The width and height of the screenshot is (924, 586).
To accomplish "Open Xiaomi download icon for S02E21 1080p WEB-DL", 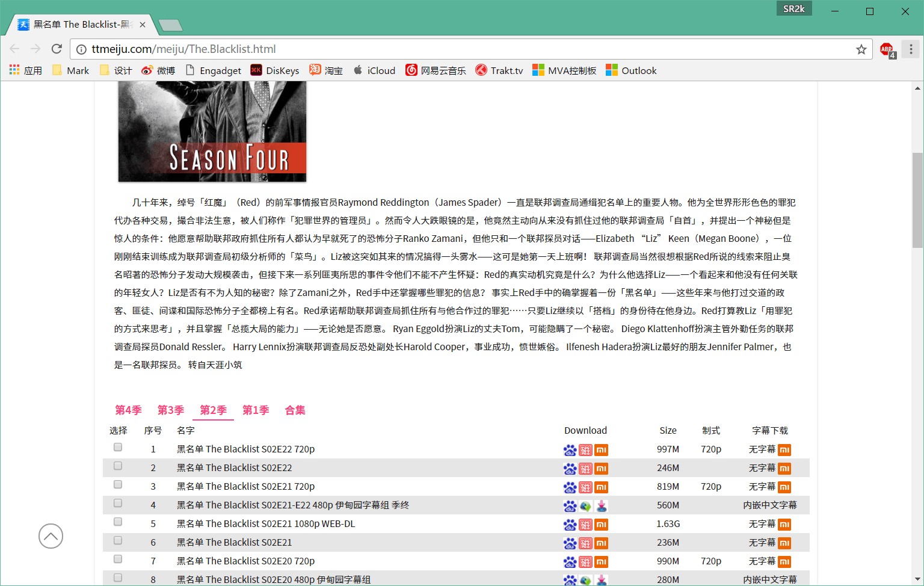I will (x=602, y=525).
